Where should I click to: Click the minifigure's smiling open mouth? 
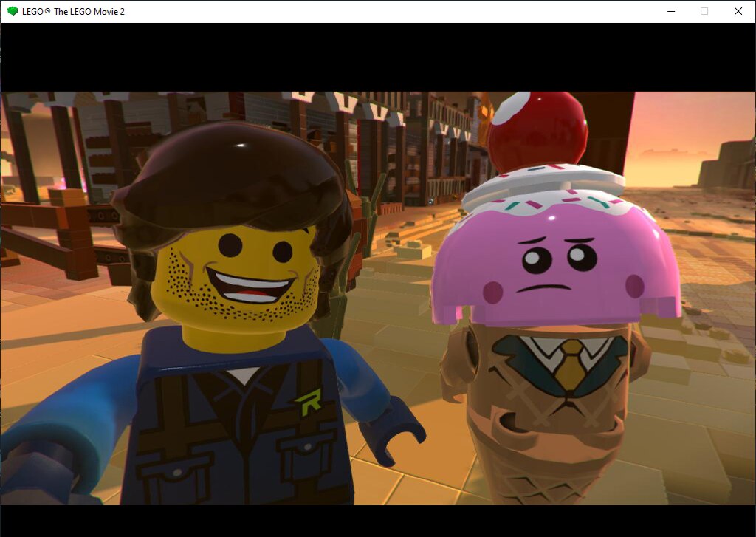coord(250,284)
